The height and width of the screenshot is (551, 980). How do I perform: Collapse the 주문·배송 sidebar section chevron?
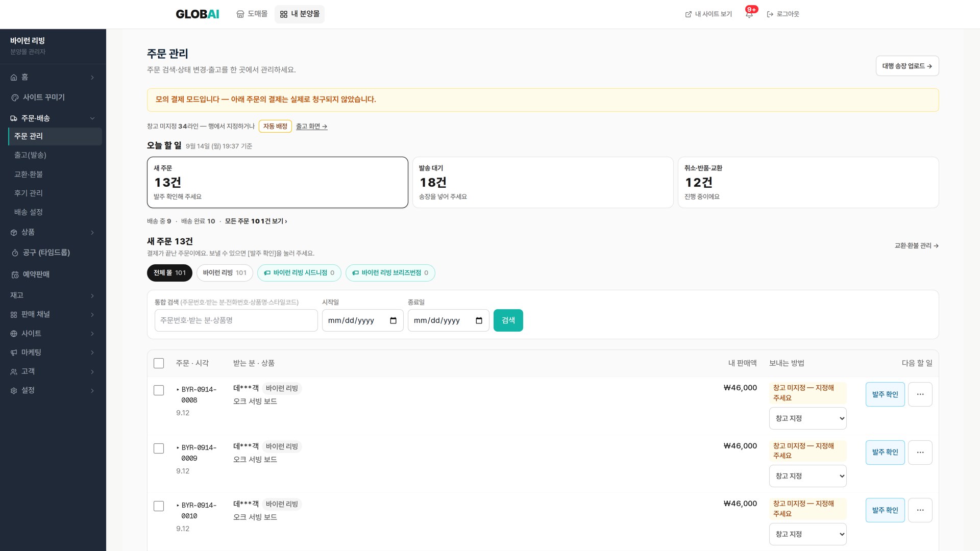[92, 118]
